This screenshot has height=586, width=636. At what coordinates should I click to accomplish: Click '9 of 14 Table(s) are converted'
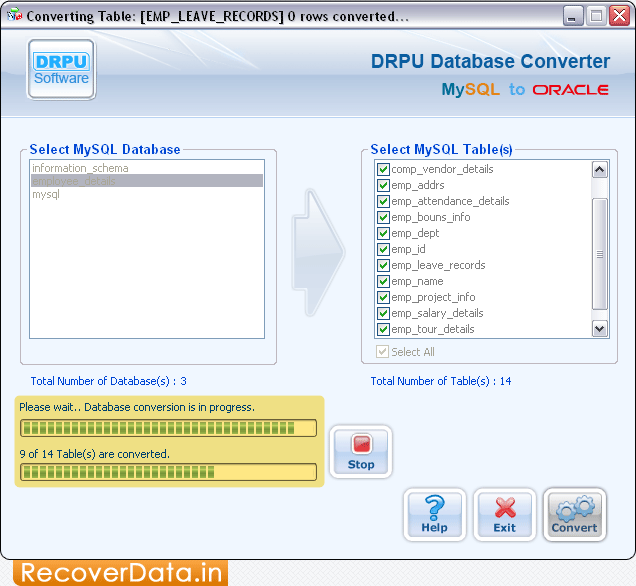tap(95, 454)
